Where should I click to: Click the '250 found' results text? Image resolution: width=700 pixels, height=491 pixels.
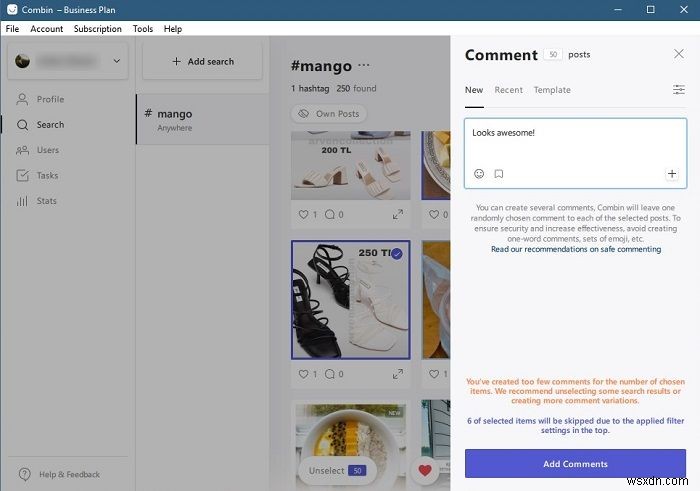click(356, 88)
